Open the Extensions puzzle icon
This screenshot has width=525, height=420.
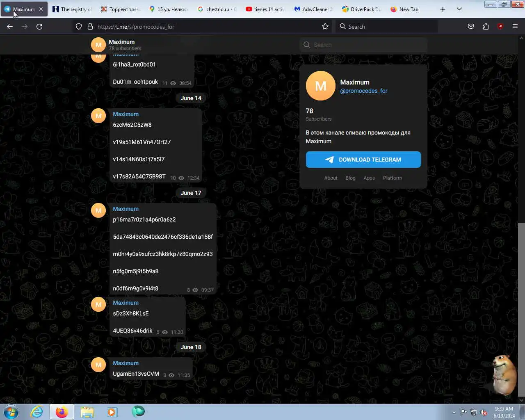tap(486, 27)
